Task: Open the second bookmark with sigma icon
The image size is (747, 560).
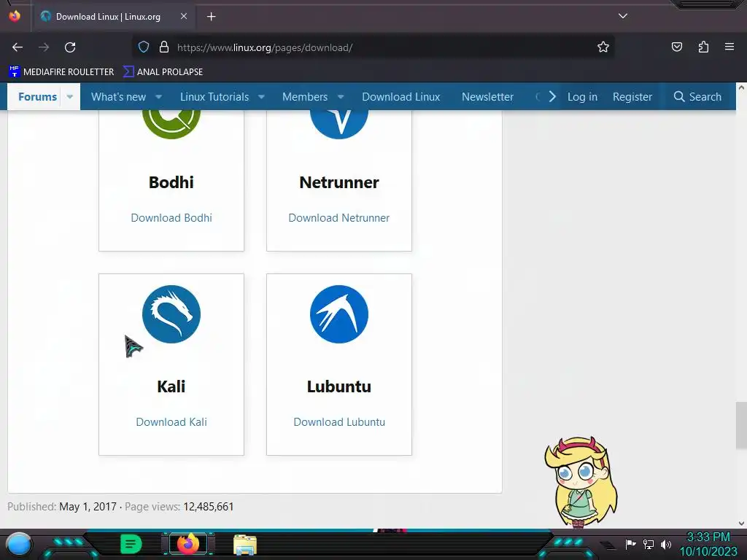Action: (x=163, y=72)
